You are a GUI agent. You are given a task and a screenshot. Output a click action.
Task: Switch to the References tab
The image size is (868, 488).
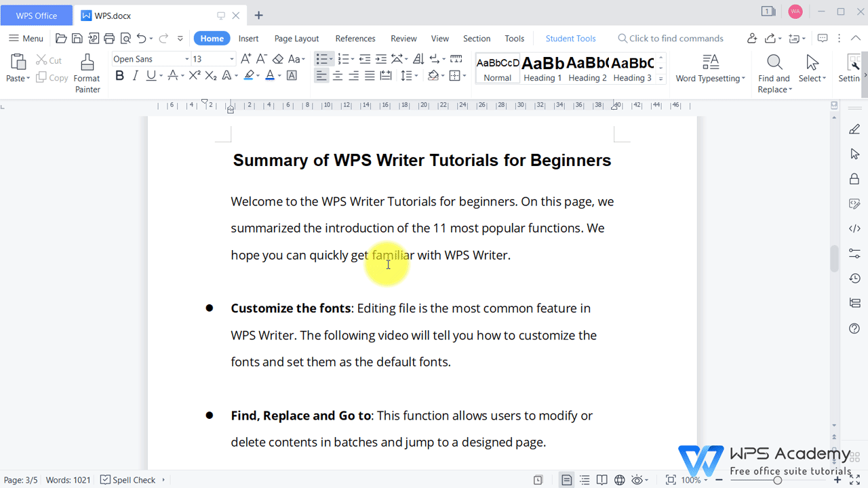[355, 39]
